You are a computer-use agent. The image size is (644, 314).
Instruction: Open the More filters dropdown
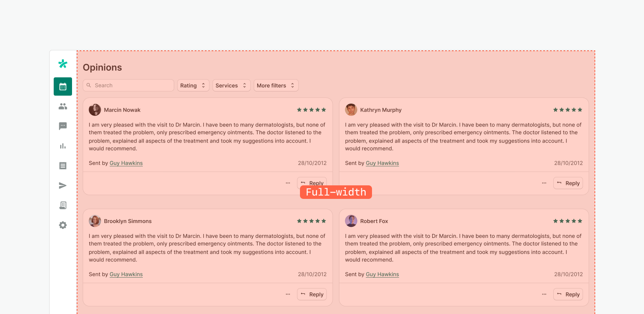click(x=276, y=85)
